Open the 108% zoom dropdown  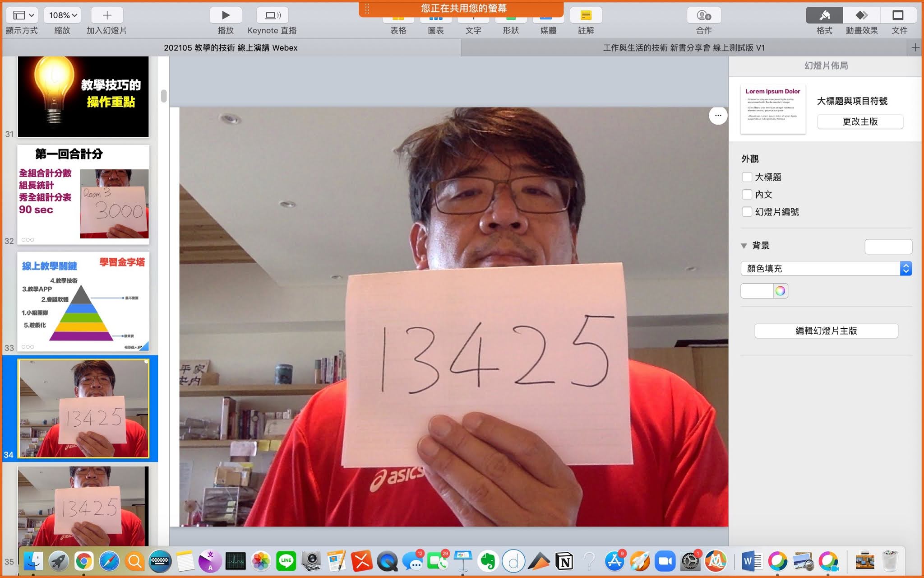(62, 15)
